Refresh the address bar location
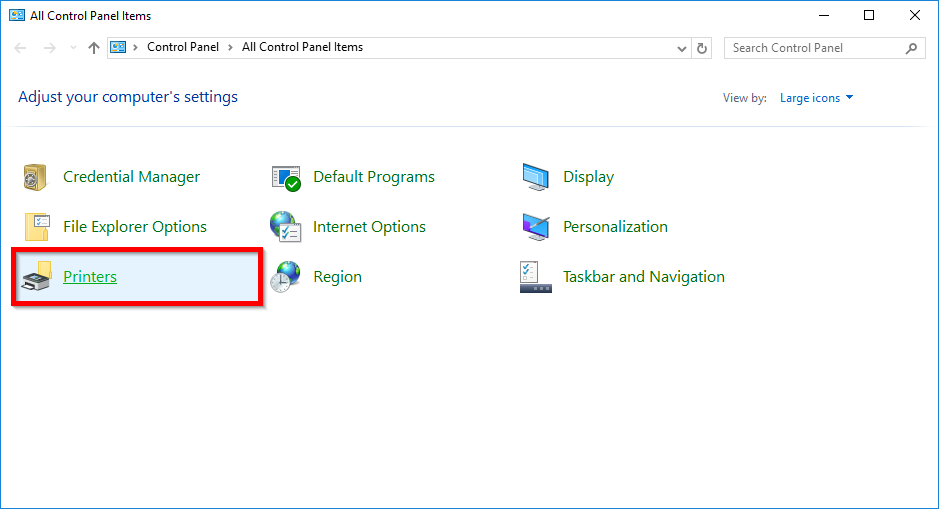 [703, 48]
